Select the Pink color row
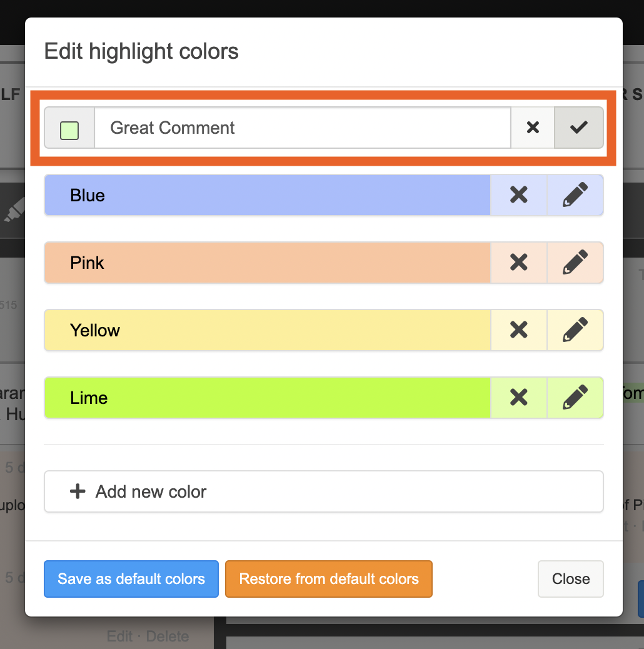Screen dimensions: 644x649 click(x=267, y=263)
